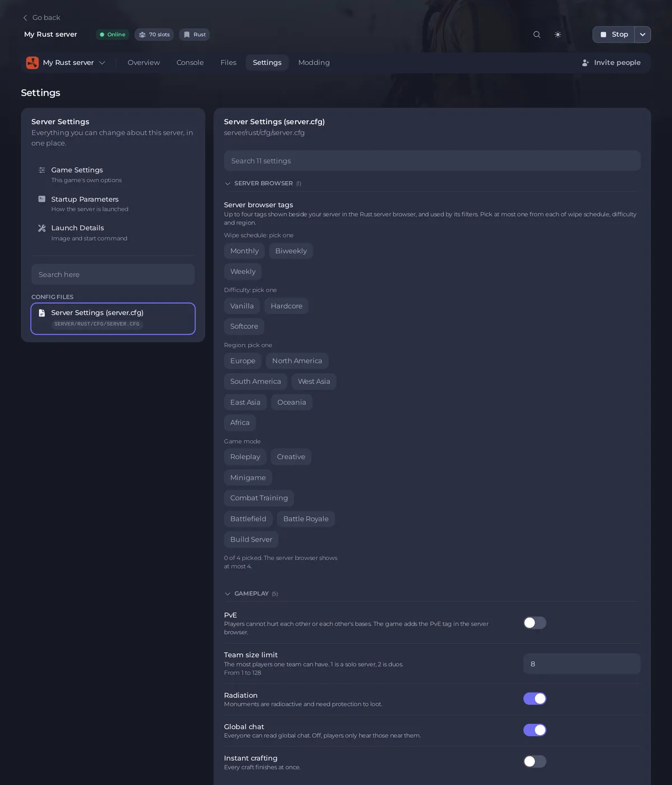Select the Battle Royale game mode tag
Image resolution: width=672 pixels, height=785 pixels.
[306, 519]
